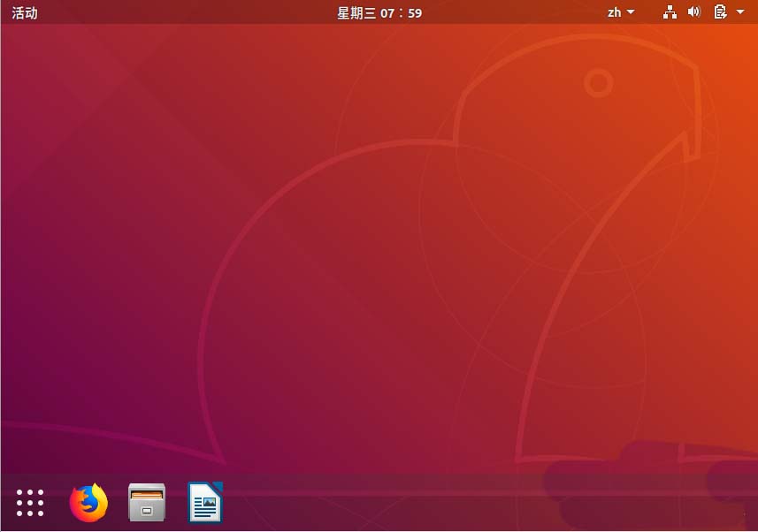Open the Show Applications grid icon

point(29,502)
